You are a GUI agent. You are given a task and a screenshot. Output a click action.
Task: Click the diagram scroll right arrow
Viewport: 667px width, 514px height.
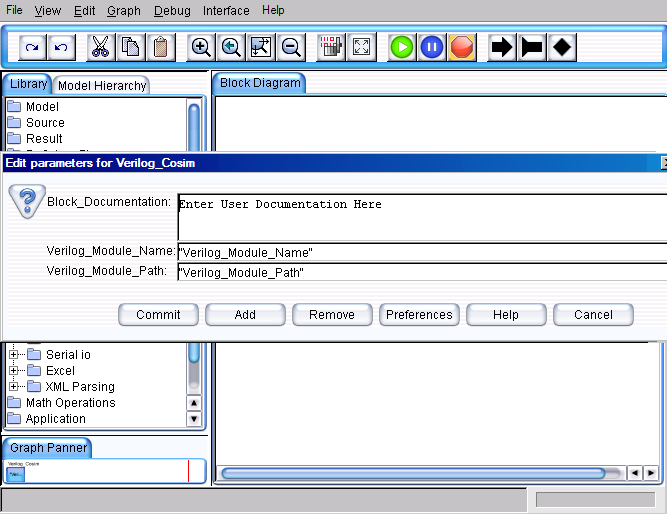pos(651,473)
